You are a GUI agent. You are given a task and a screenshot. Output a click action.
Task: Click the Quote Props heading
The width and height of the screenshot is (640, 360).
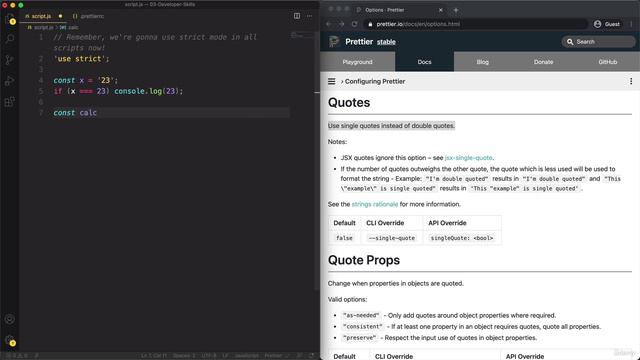point(364,260)
